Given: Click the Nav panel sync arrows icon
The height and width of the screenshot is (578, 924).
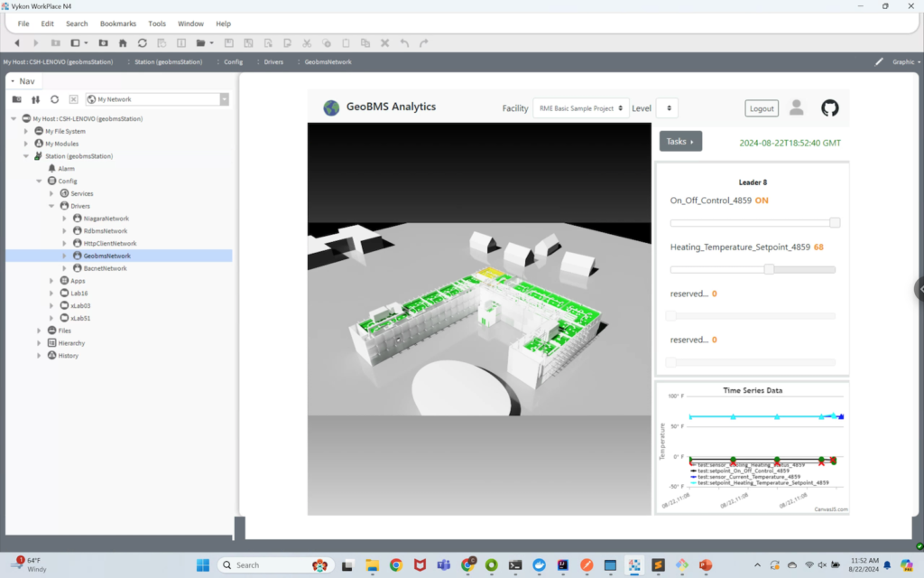Looking at the screenshot, I should [35, 99].
